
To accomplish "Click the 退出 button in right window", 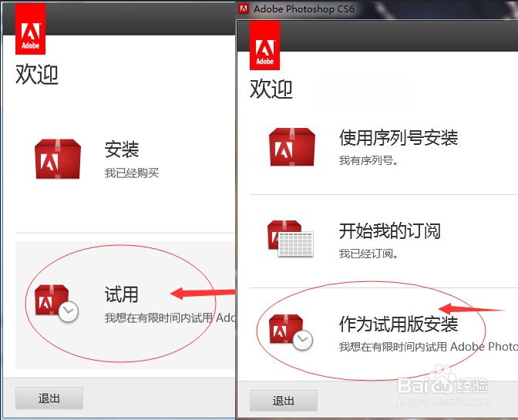I will click(284, 401).
